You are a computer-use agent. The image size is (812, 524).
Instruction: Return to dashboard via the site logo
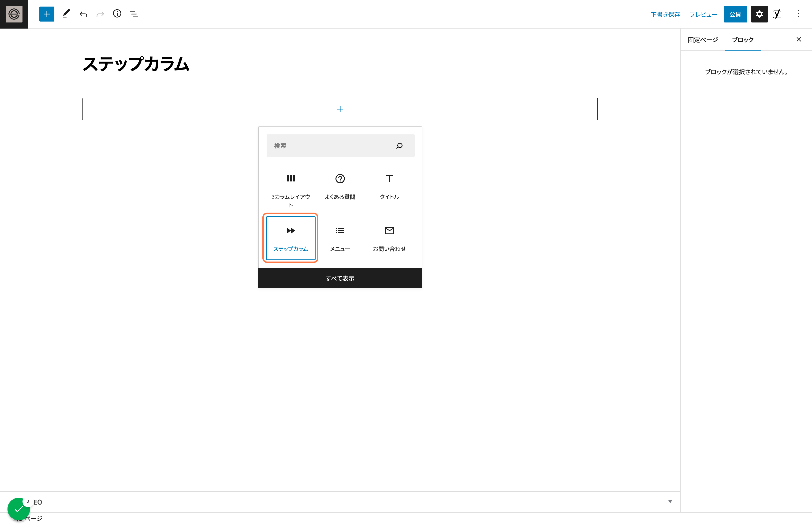point(14,14)
